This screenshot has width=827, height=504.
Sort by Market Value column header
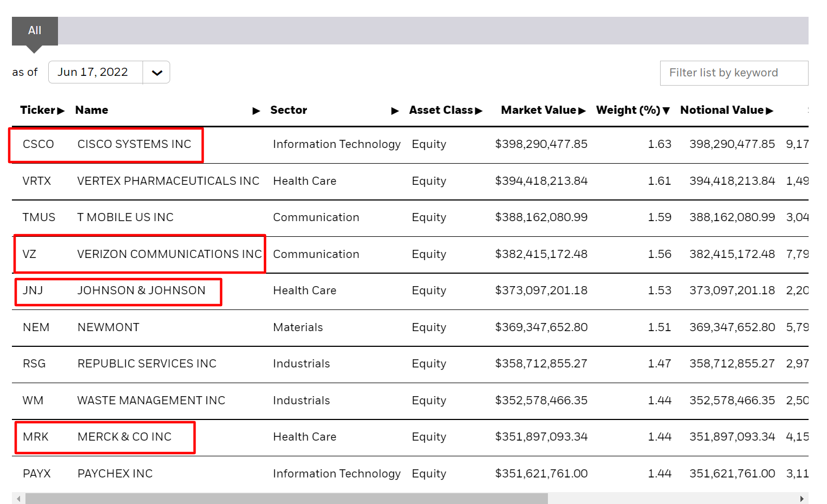point(543,110)
